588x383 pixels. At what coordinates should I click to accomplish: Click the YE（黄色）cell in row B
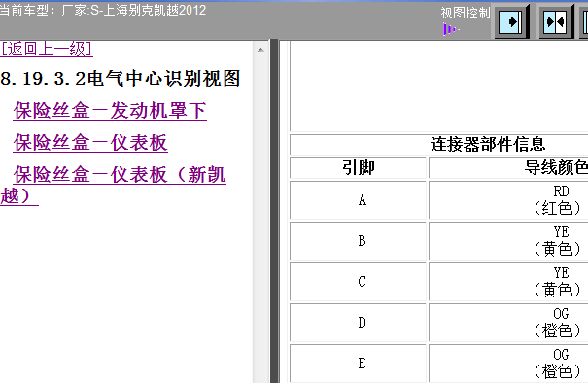pos(508,241)
